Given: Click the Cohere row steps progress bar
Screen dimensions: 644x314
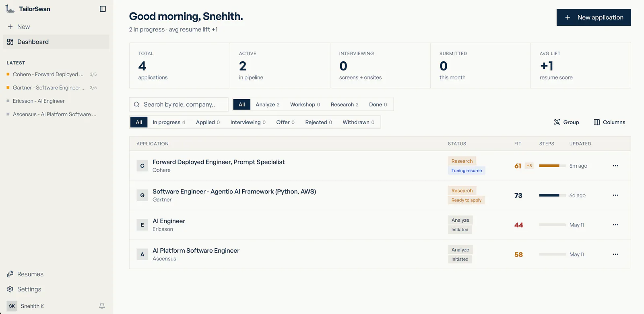Looking at the screenshot, I should 553,166.
